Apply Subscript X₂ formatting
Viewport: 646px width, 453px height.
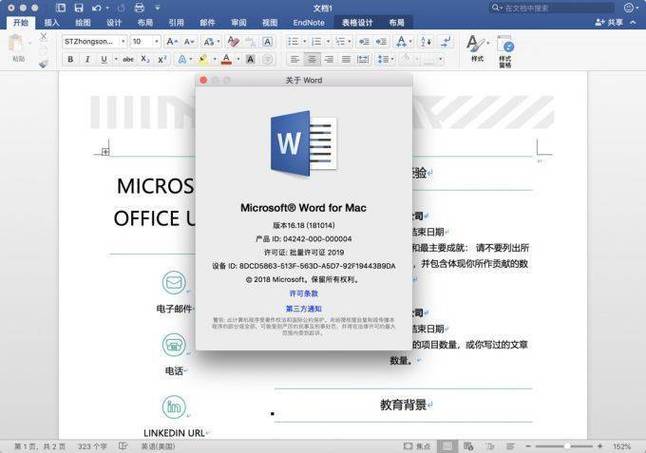click(x=145, y=59)
